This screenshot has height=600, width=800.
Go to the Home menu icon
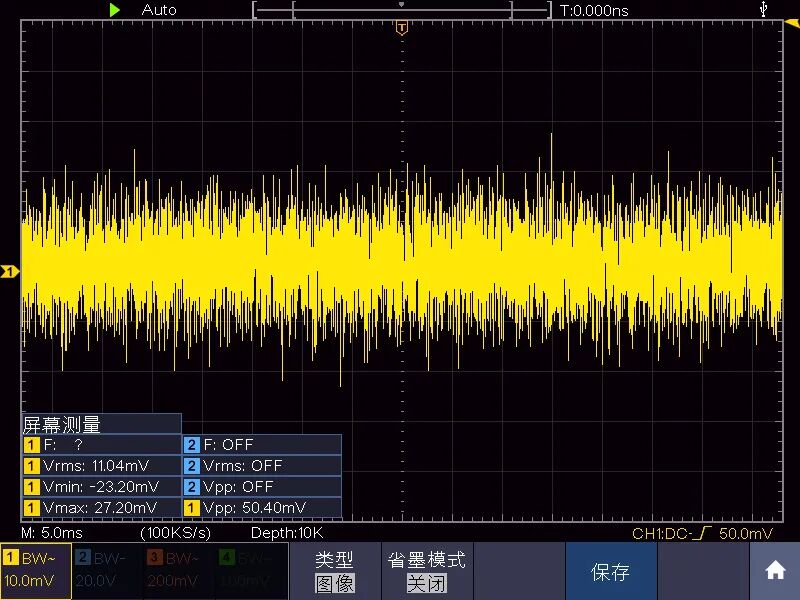[775, 570]
